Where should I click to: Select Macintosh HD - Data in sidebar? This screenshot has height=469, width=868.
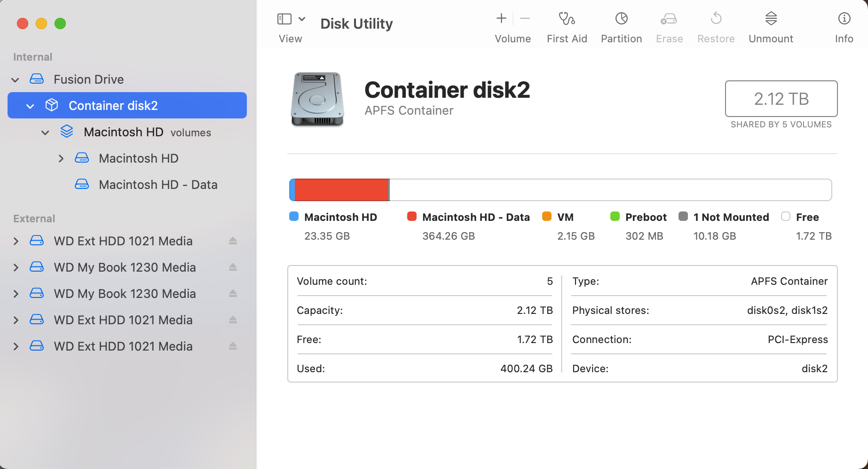coord(158,184)
